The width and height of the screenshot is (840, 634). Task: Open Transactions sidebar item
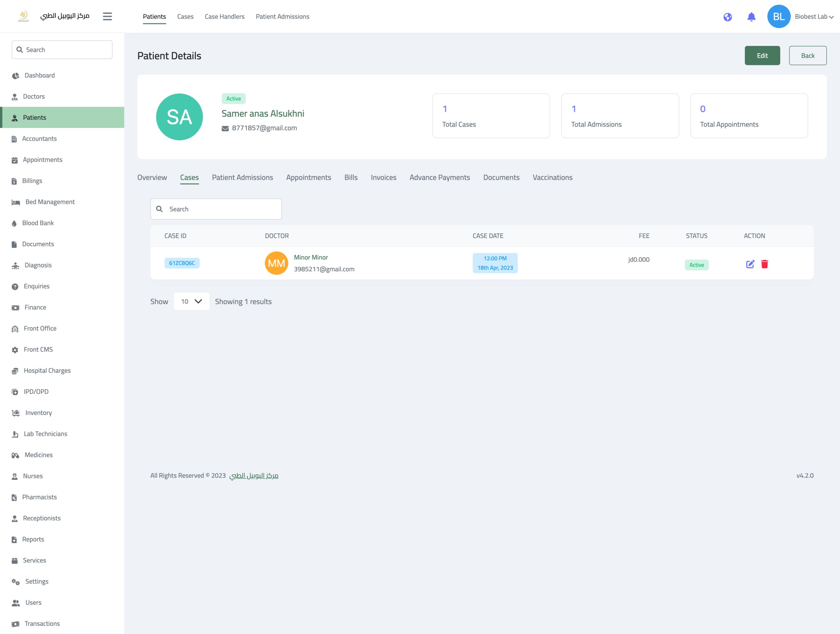pyautogui.click(x=62, y=623)
